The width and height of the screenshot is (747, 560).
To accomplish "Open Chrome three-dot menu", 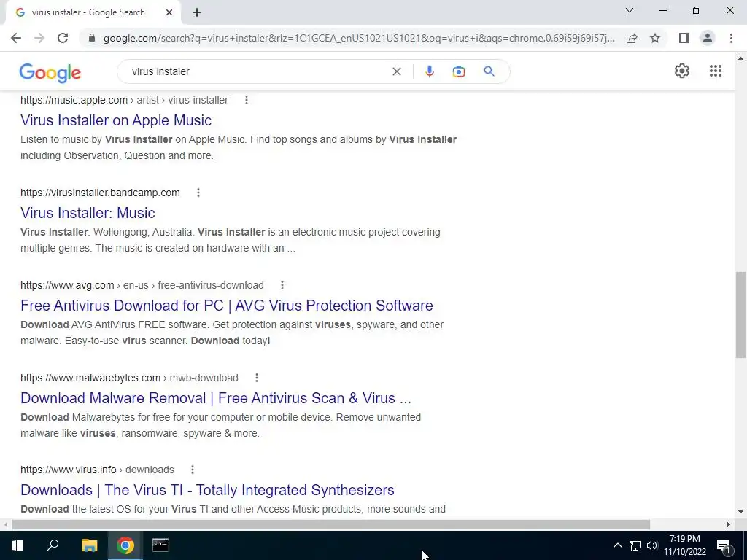I will point(731,38).
